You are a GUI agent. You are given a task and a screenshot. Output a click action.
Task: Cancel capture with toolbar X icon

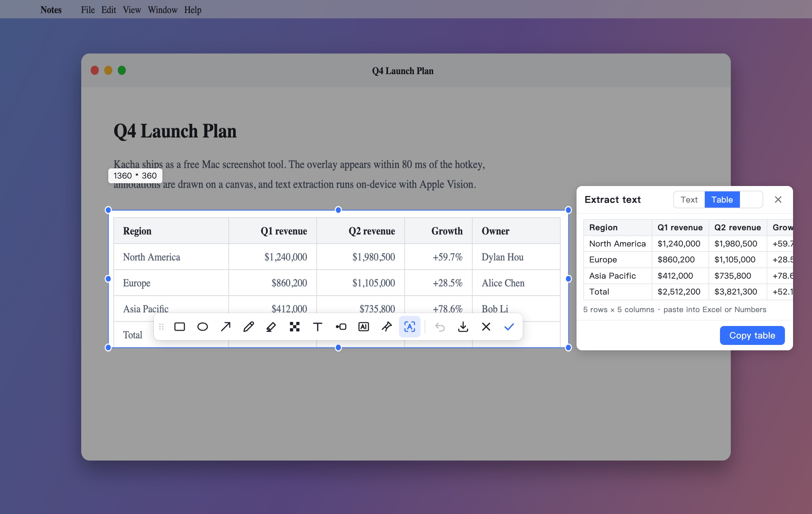pos(486,327)
